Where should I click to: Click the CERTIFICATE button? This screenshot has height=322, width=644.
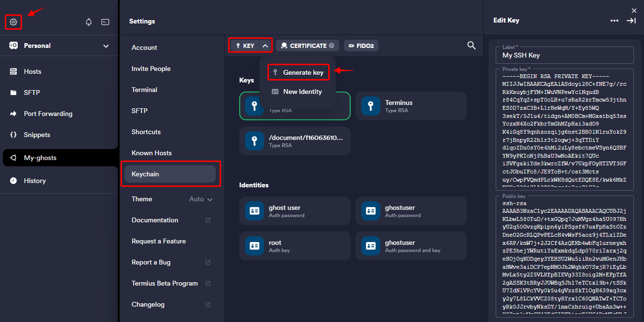point(308,46)
